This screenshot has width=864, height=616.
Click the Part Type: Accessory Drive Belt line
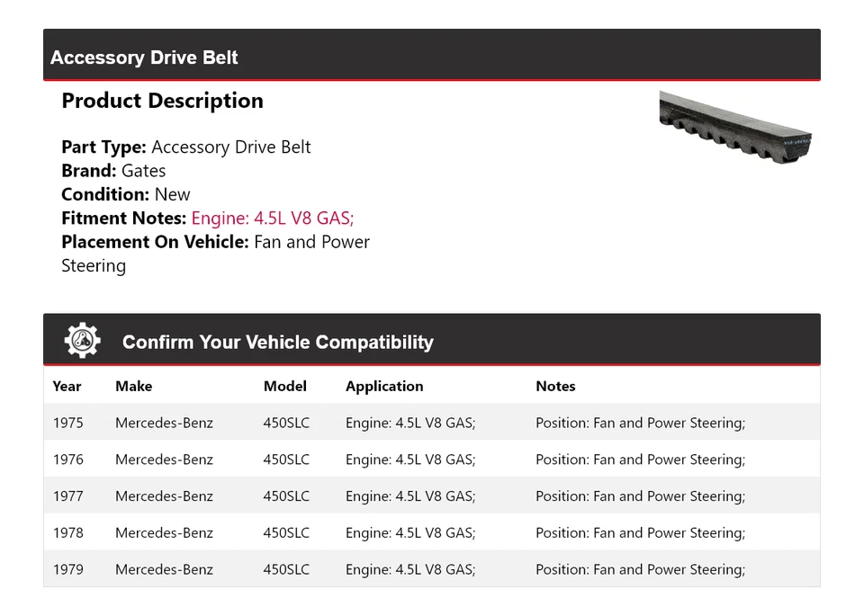pos(185,147)
